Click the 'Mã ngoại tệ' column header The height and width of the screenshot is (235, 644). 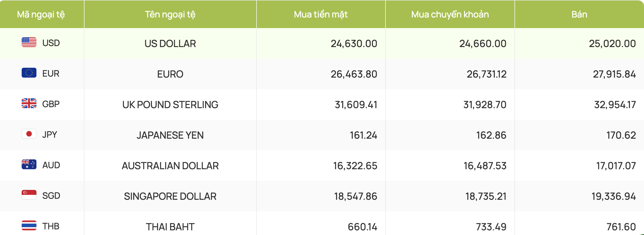[41, 15]
